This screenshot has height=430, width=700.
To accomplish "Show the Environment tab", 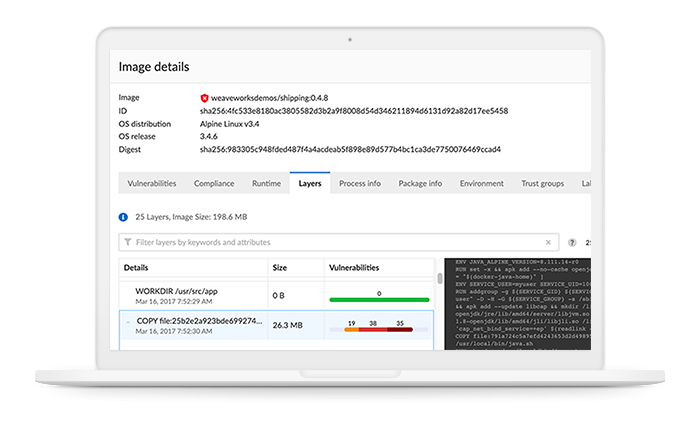I will (481, 184).
